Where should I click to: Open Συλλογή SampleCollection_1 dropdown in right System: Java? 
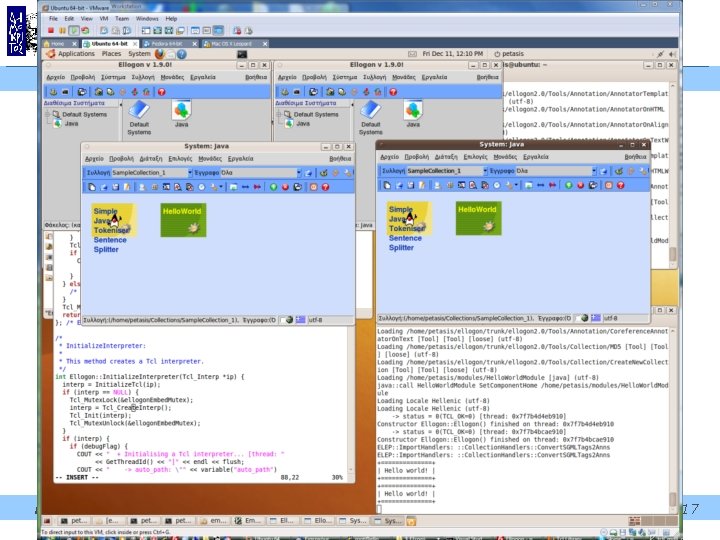(x=485, y=171)
